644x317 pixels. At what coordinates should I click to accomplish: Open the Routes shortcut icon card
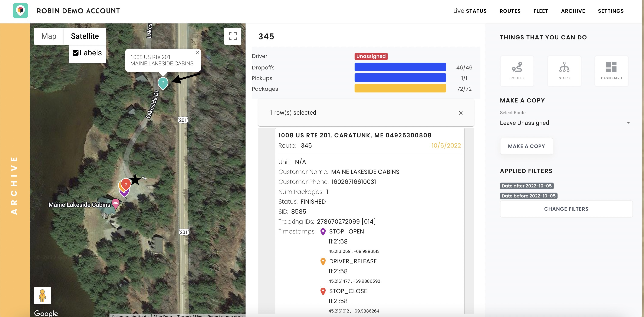pyautogui.click(x=517, y=71)
